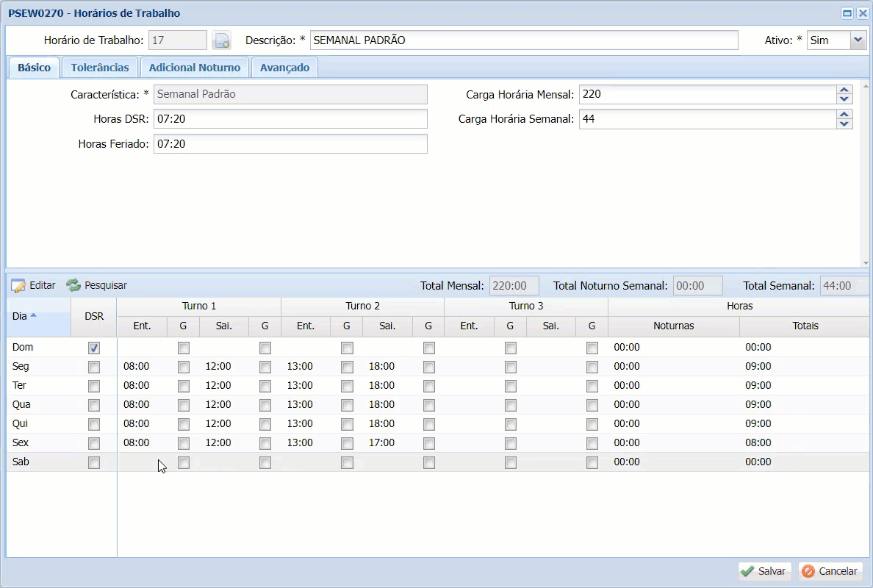This screenshot has height=588, width=873.
Task: Open the Ativo dropdown
Action: tap(858, 40)
